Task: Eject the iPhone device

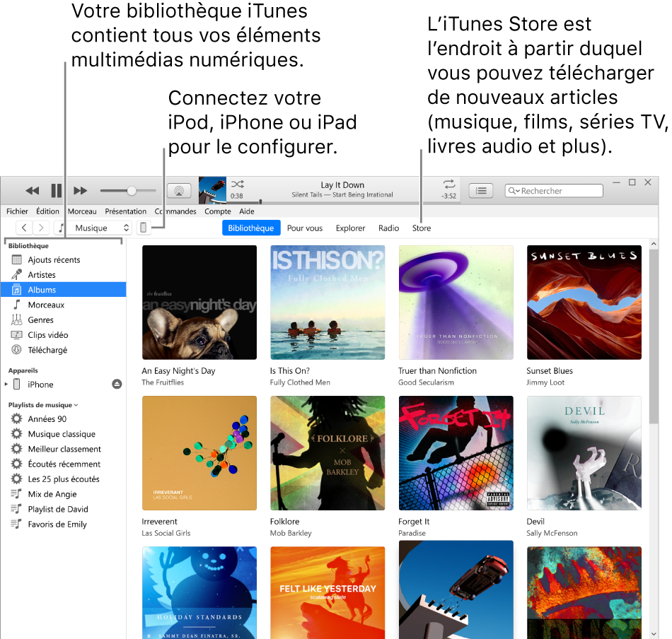Action: tap(117, 384)
